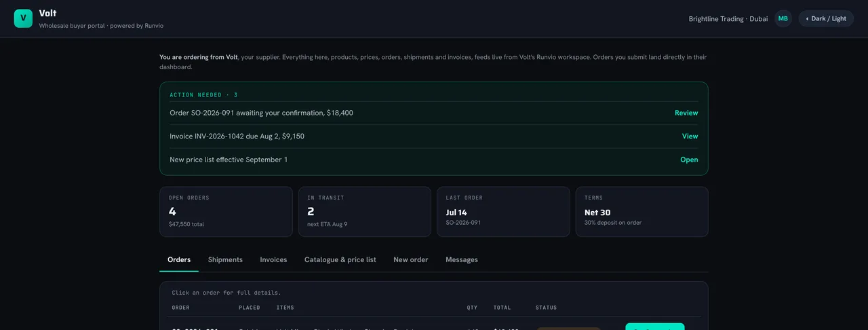Image resolution: width=868 pixels, height=330 pixels.
Task: Switch to the Orders tab
Action: (179, 259)
